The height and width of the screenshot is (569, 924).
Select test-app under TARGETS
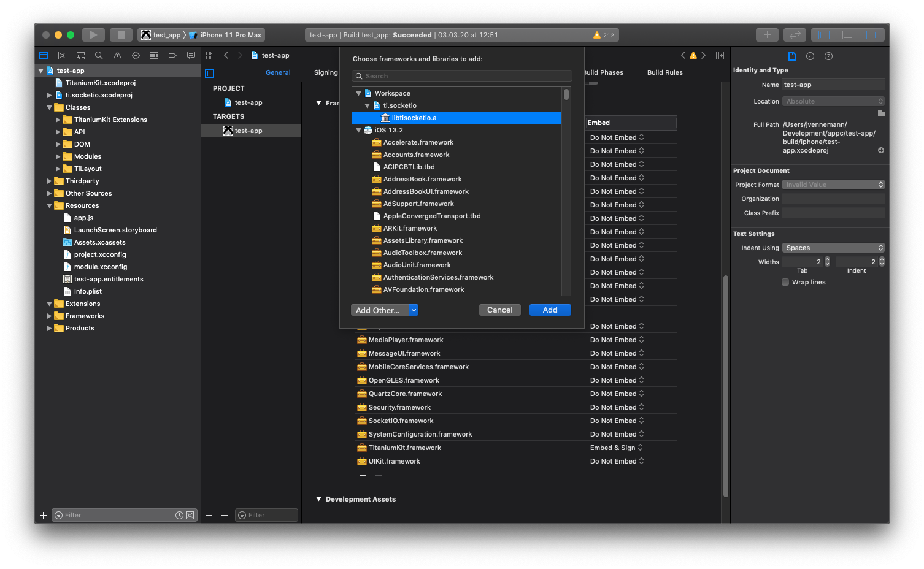coord(252,131)
